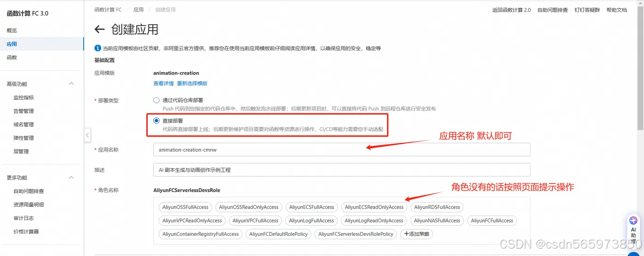Click the AliyunFCServerlessDevsRolePolicy tag
This screenshot has width=644, height=256.
(356, 234)
